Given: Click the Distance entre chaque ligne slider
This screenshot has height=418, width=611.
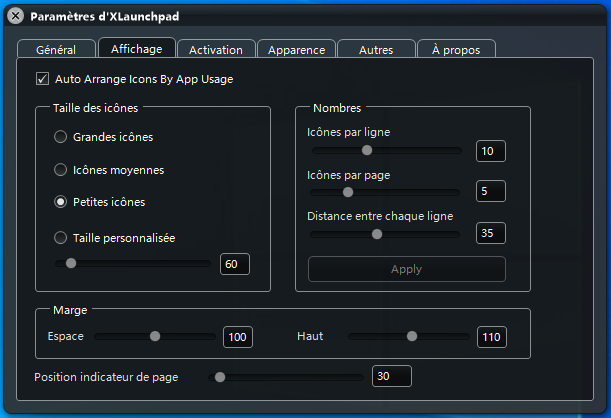Looking at the screenshot, I should pos(385,234).
